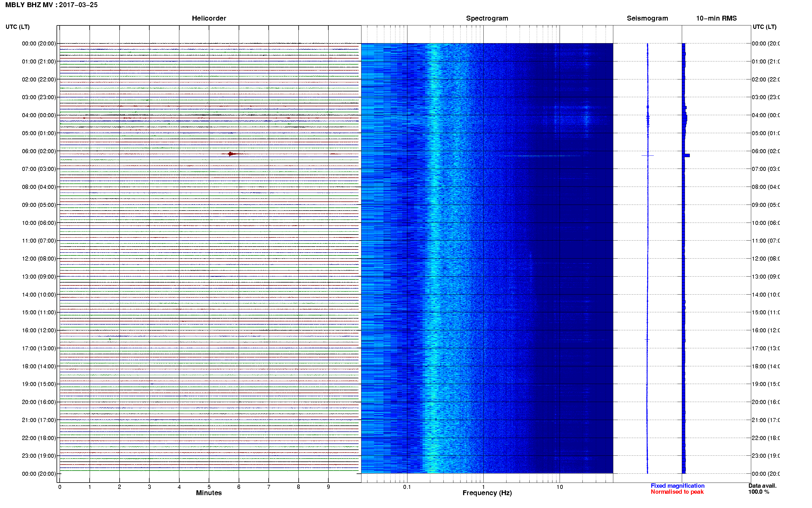Click the longest bar in the 10-min RMS panel
The image size is (812, 508).
[x=686, y=155]
